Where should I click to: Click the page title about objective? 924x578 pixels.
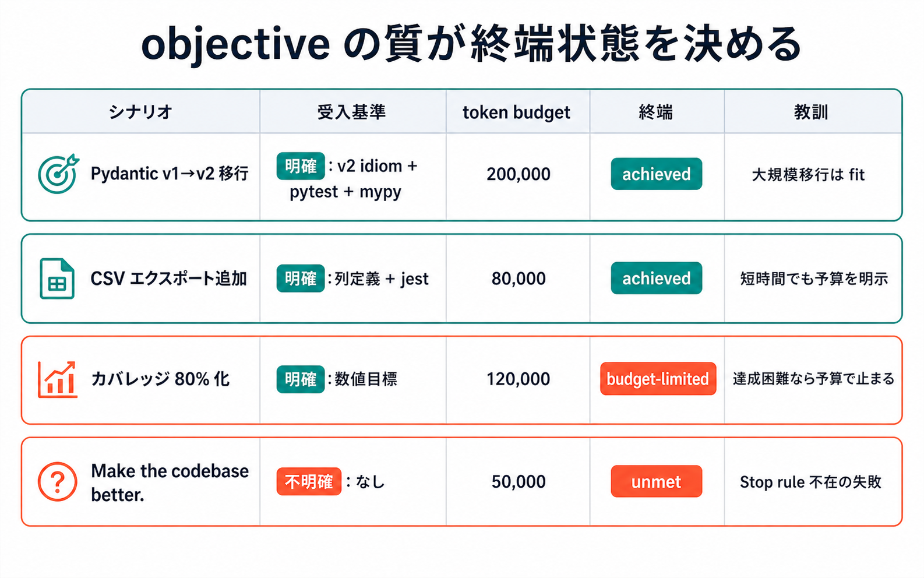(x=471, y=44)
